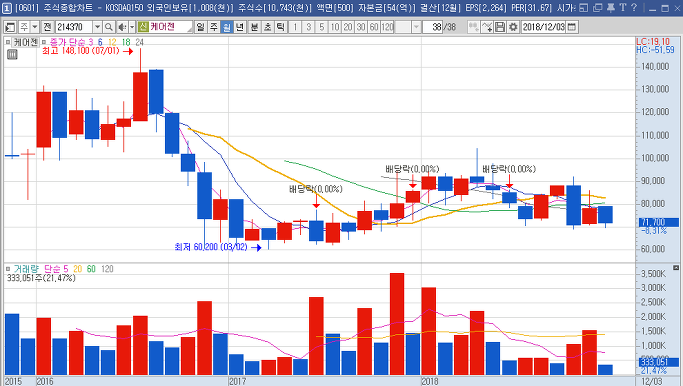Toggle the small square before 거래량 legend

(x=8, y=269)
